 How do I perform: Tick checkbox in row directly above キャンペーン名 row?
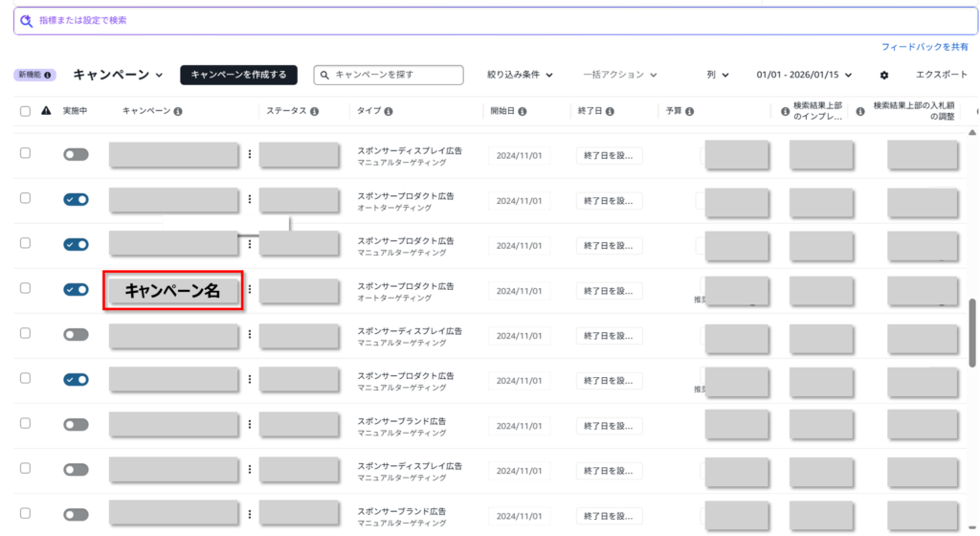coord(25,243)
